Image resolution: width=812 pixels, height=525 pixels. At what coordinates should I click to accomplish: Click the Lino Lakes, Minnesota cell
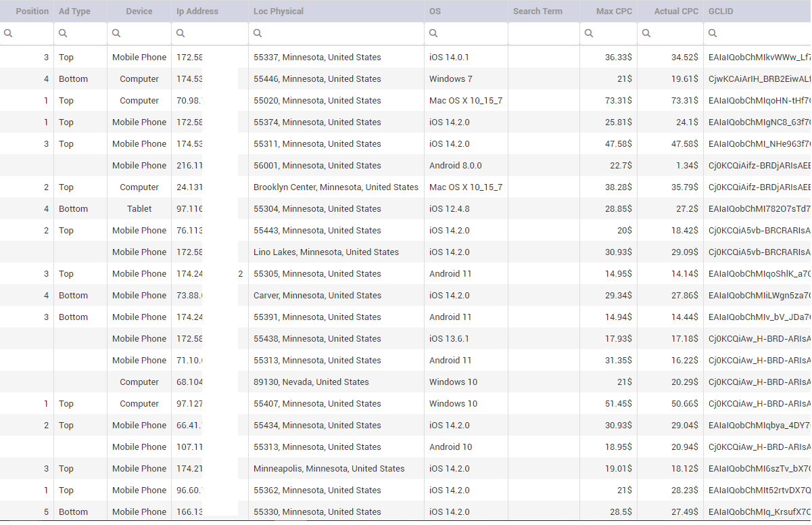(326, 252)
